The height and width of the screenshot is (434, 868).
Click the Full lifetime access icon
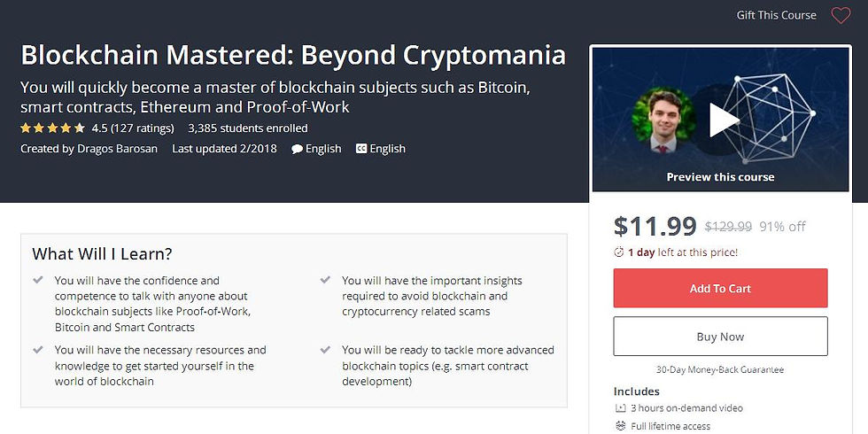tap(620, 426)
